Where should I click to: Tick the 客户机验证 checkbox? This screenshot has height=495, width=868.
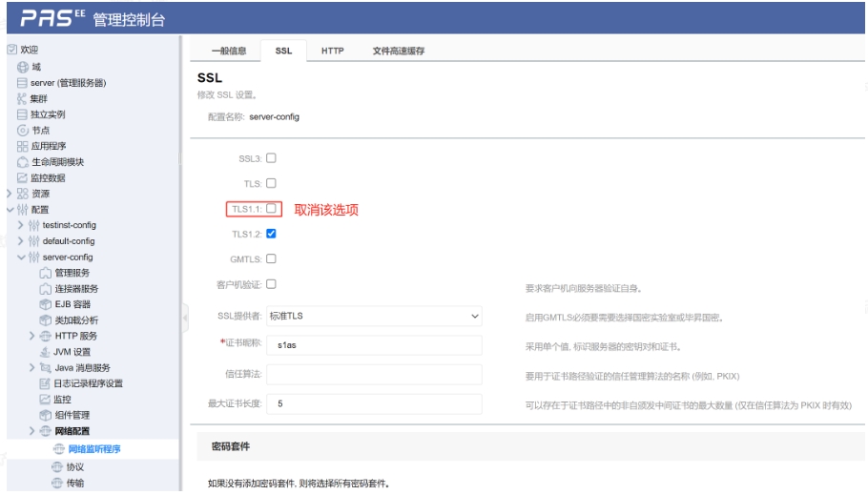[x=270, y=283]
